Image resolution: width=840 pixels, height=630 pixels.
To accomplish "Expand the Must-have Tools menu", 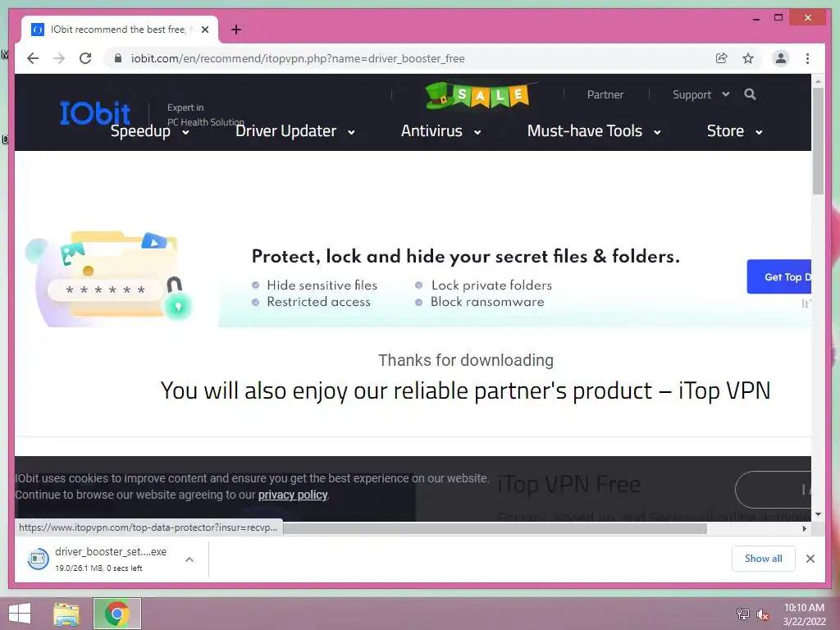I will pyautogui.click(x=594, y=131).
